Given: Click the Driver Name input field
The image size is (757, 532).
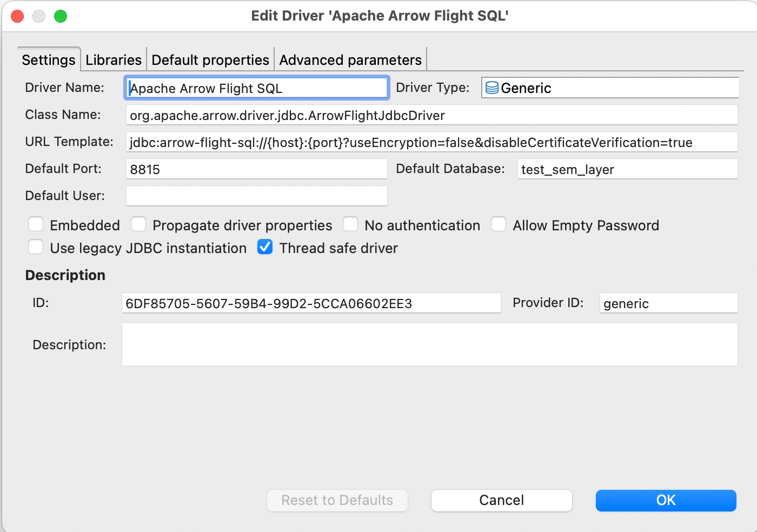Looking at the screenshot, I should coord(257,88).
